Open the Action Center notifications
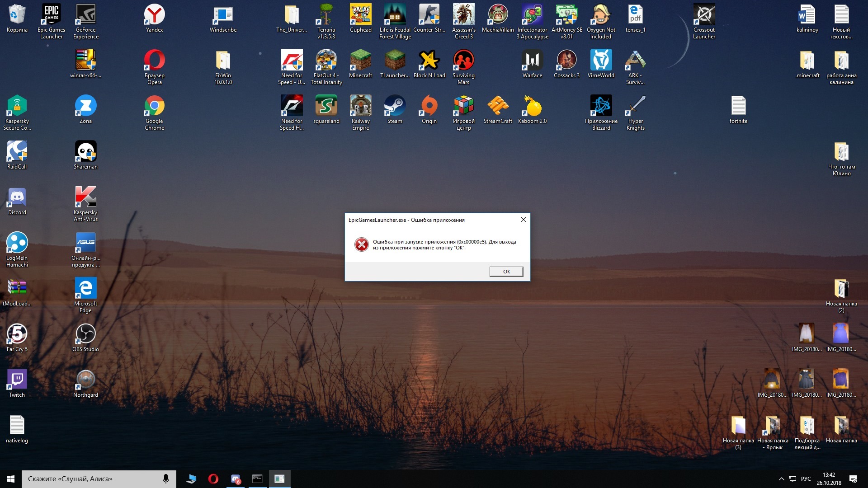The image size is (868, 488). [853, 479]
